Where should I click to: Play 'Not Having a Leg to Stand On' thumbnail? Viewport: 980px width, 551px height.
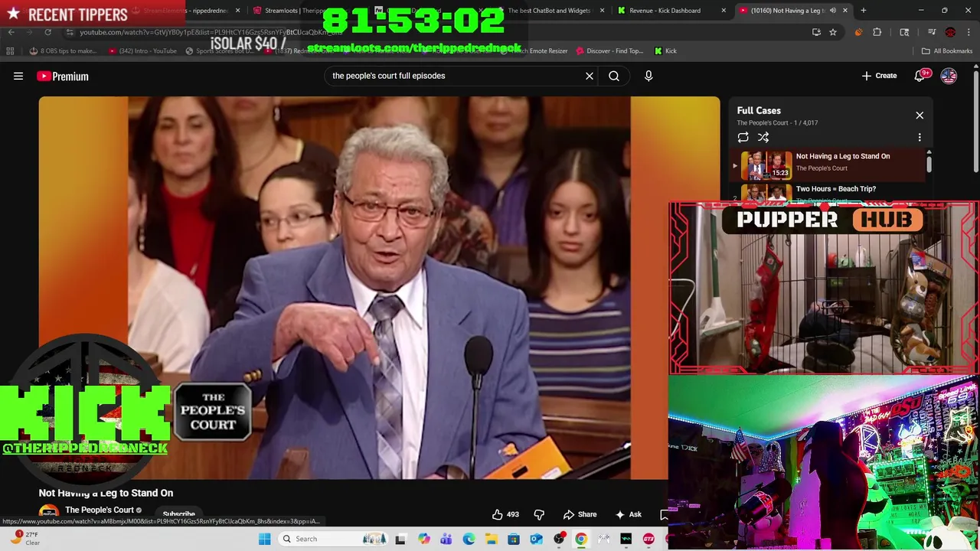[x=766, y=165]
